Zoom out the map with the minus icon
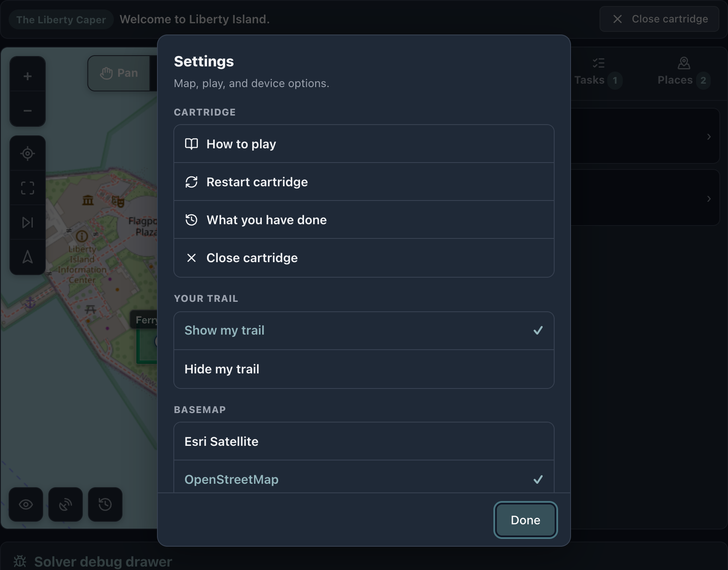The height and width of the screenshot is (570, 728). tap(28, 111)
